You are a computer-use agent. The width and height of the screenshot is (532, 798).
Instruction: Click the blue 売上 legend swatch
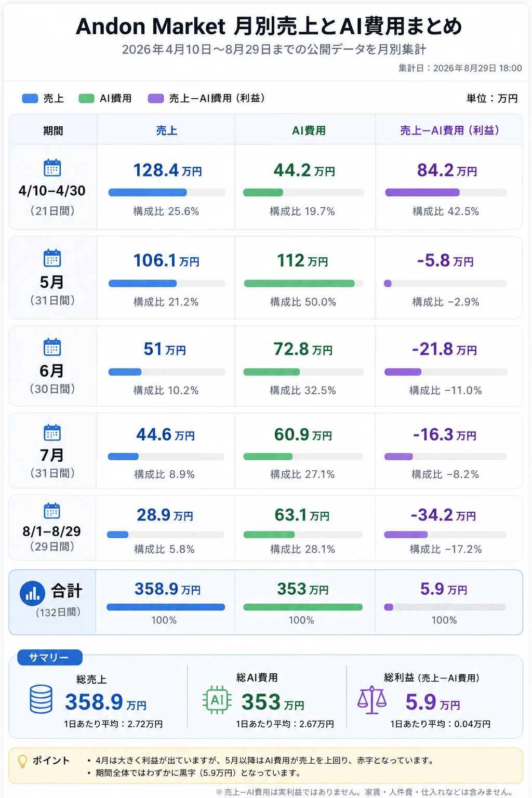(x=30, y=98)
